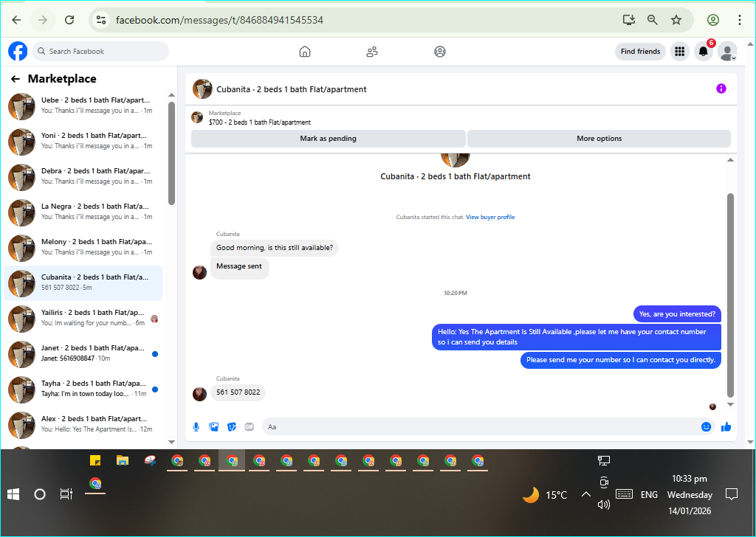
Task: Open the Uebe chat conversation
Action: [x=83, y=106]
